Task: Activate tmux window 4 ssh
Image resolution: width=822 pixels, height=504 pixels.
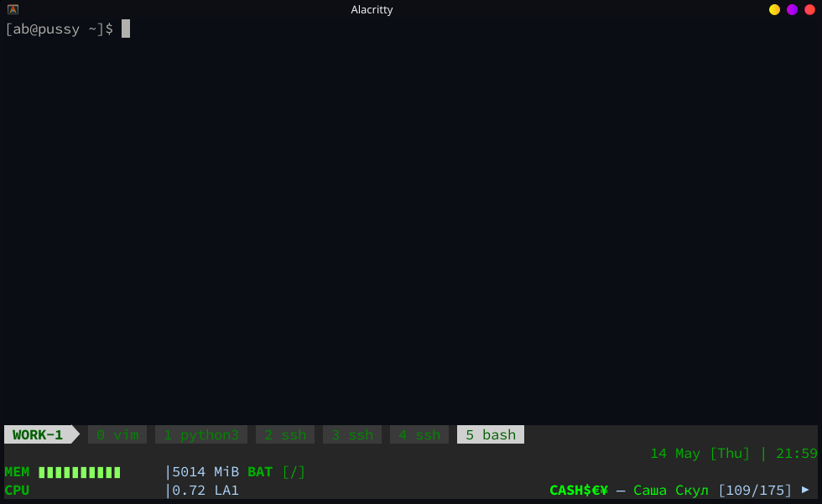Action: coord(419,434)
